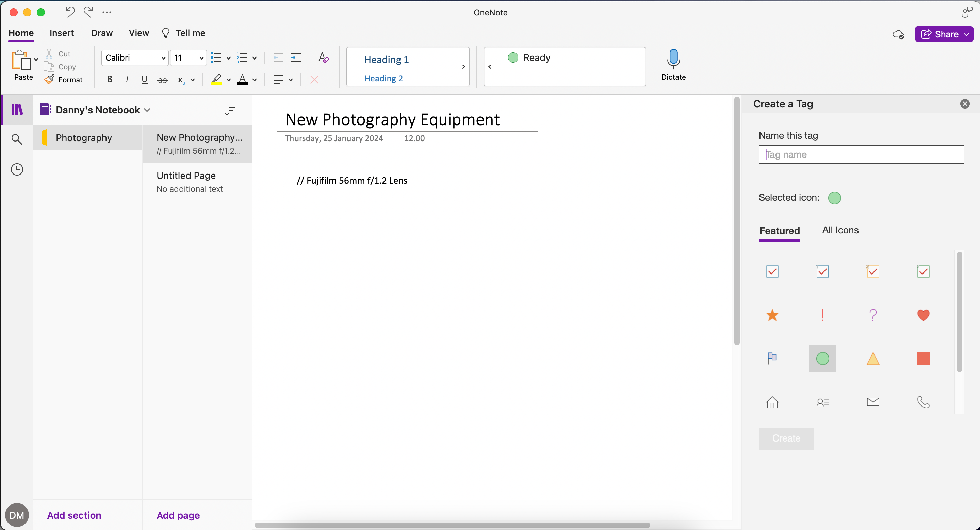Expand the Danny's Notebook switcher
980x530 pixels.
(147, 110)
